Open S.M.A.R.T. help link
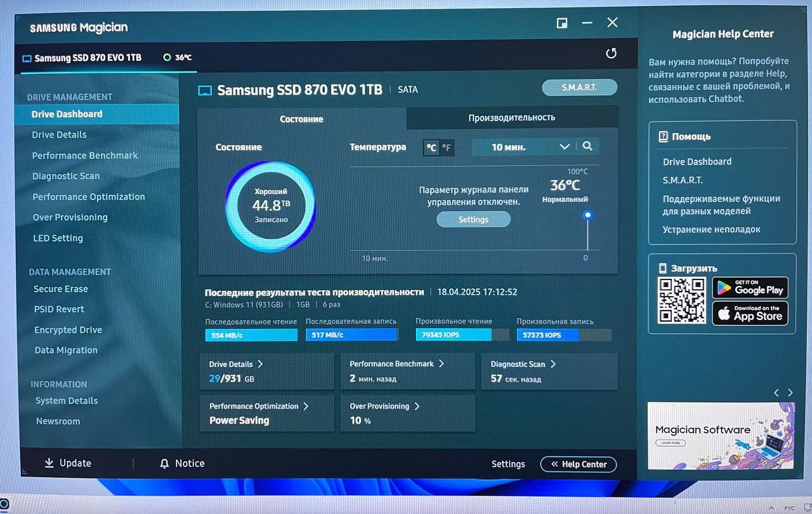 click(x=683, y=180)
